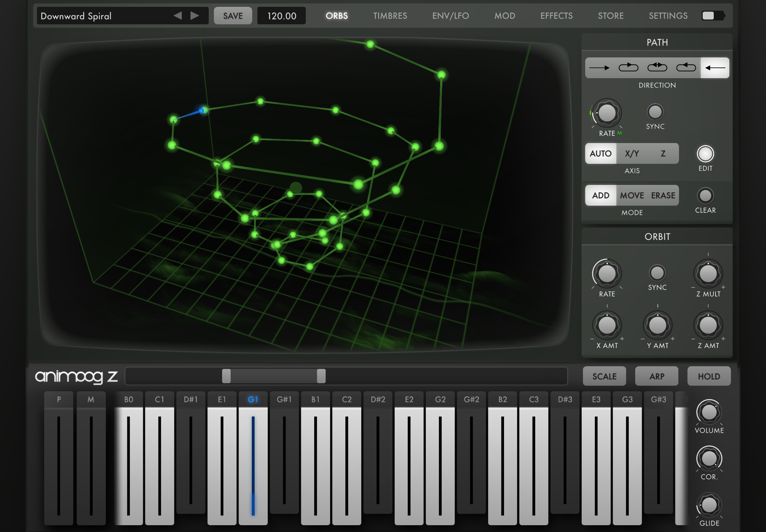Click the P pitch strip
Image resolution: width=766 pixels, height=532 pixels.
pyautogui.click(x=59, y=458)
